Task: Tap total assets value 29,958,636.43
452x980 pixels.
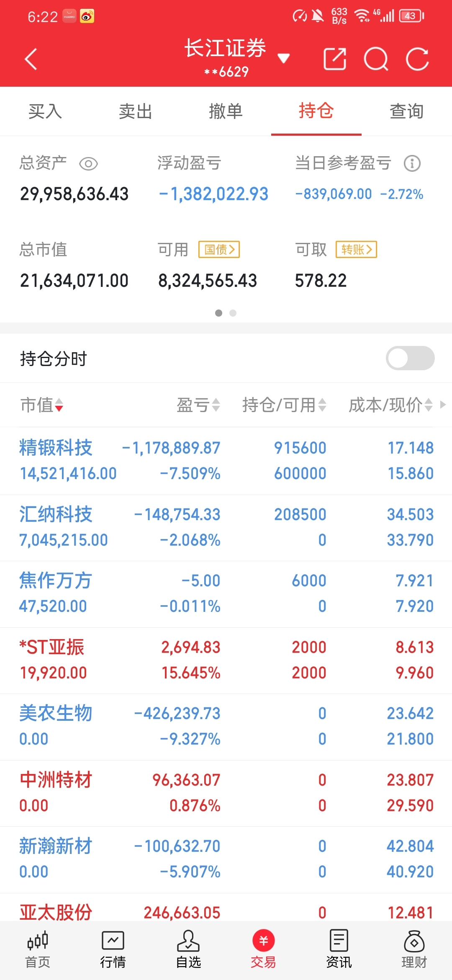Action: coord(74,194)
